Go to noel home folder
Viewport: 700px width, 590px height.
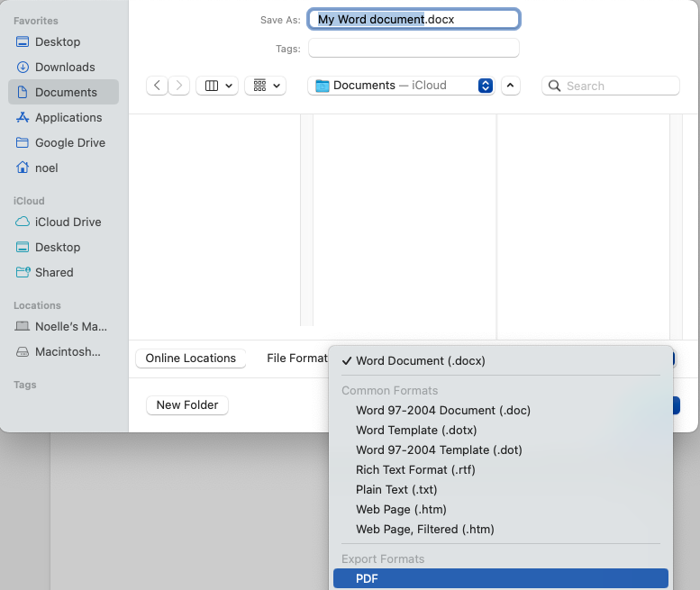coord(63,168)
